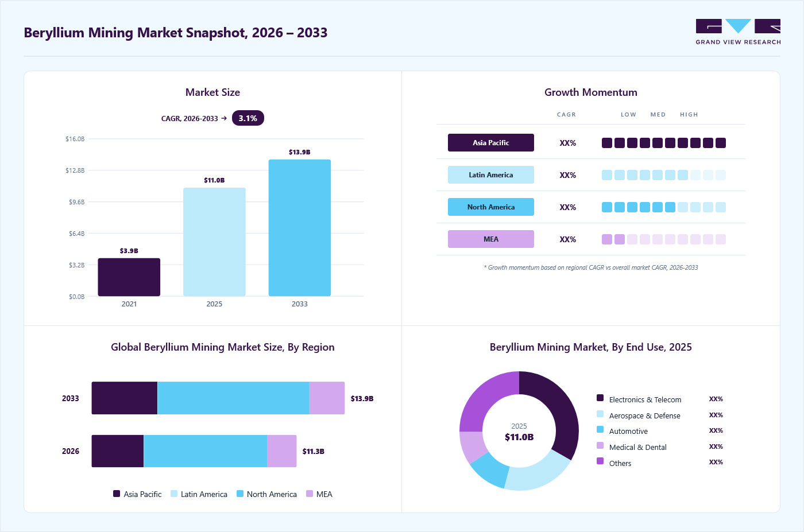Click the Aerospace & Defense legend swatch

(x=600, y=414)
